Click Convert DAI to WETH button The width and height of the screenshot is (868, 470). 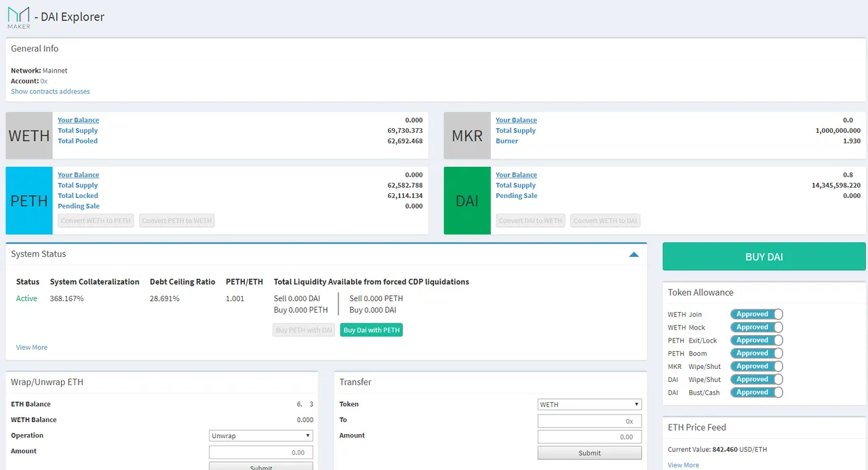[530, 220]
